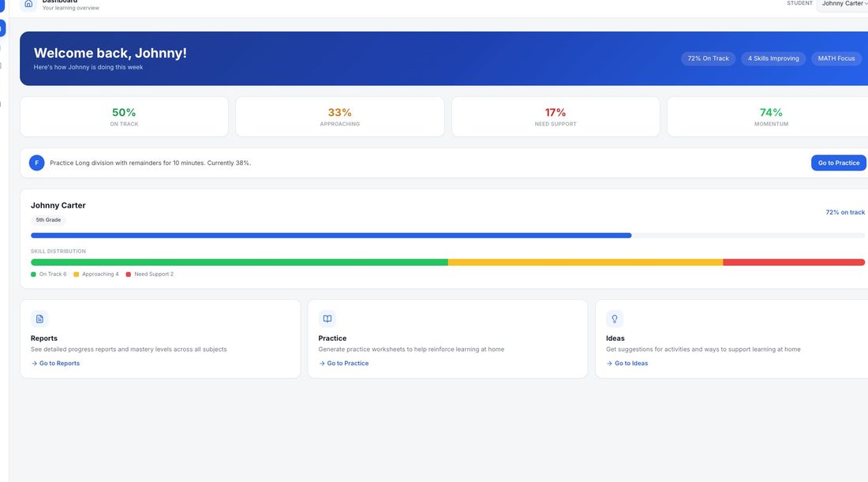Image resolution: width=868 pixels, height=482 pixels.
Task: Click the Go to Practice blue button
Action: coord(839,163)
